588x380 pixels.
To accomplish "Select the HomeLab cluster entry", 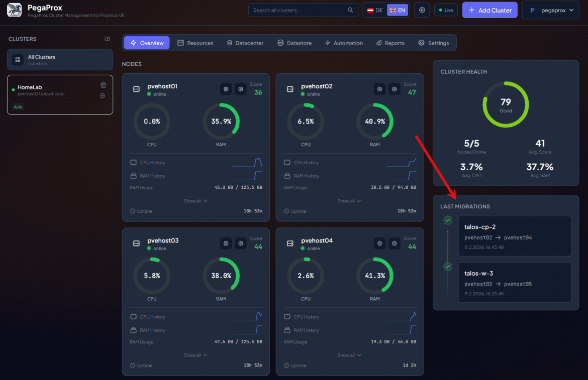I will tap(60, 95).
